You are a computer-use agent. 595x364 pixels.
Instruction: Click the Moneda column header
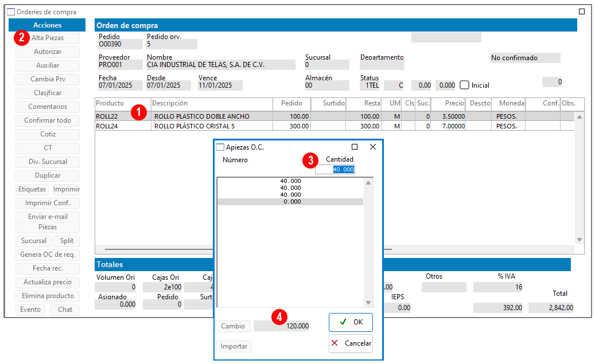[508, 103]
